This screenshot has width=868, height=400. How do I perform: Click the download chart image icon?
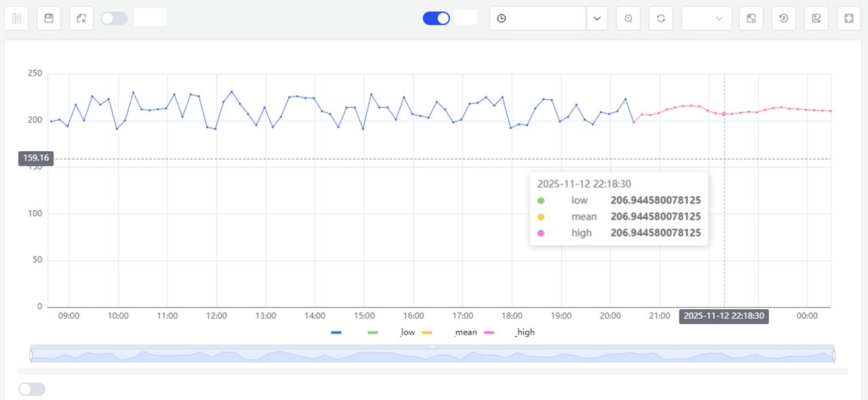816,18
